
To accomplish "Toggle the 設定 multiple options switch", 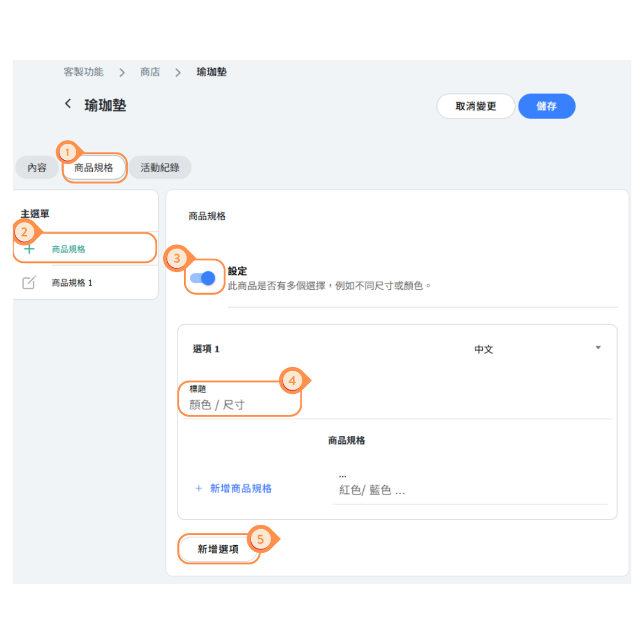I will (203, 278).
